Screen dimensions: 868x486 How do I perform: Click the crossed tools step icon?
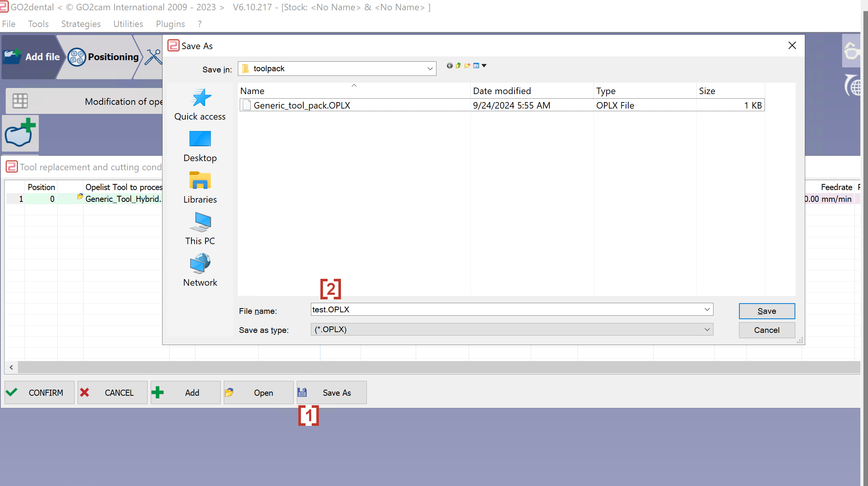pos(153,57)
